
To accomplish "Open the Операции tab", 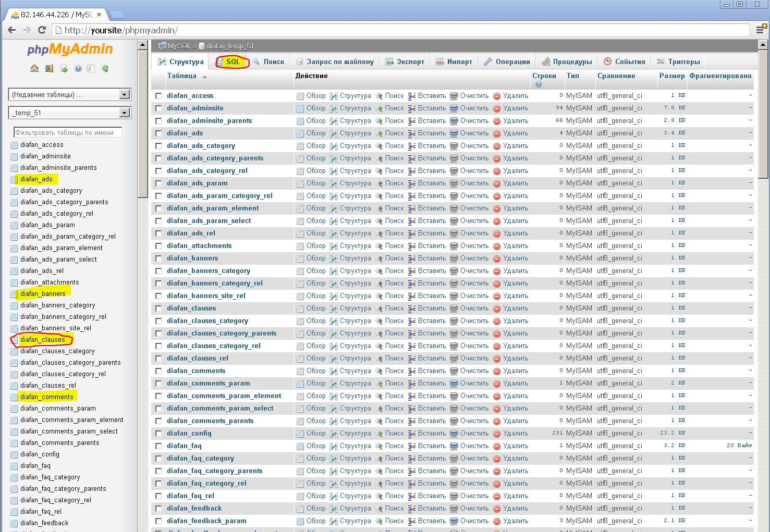I will click(507, 61).
